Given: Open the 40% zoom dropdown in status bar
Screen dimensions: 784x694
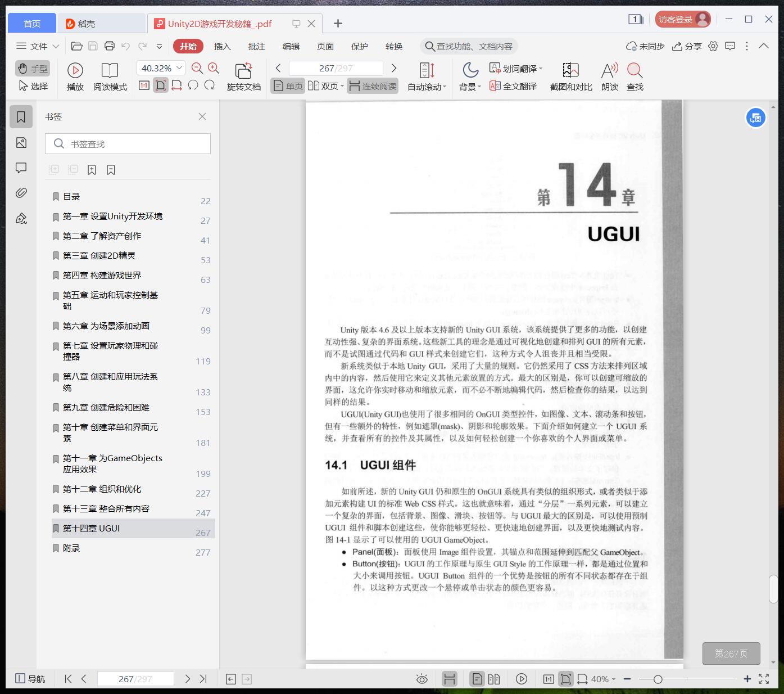Looking at the screenshot, I should pyautogui.click(x=602, y=679).
